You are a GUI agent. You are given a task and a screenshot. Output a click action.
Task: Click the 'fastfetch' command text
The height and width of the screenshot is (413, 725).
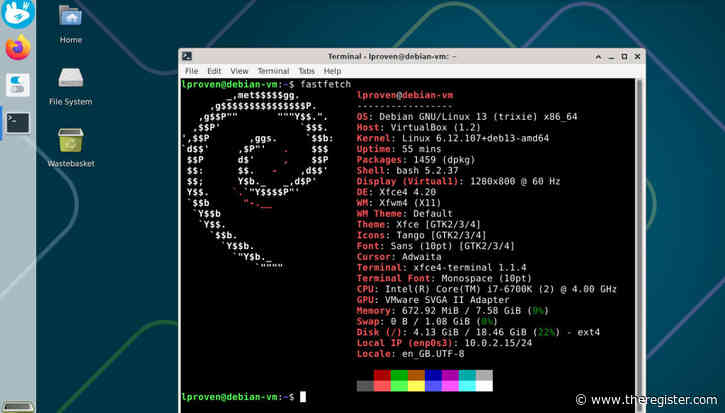[x=326, y=84]
